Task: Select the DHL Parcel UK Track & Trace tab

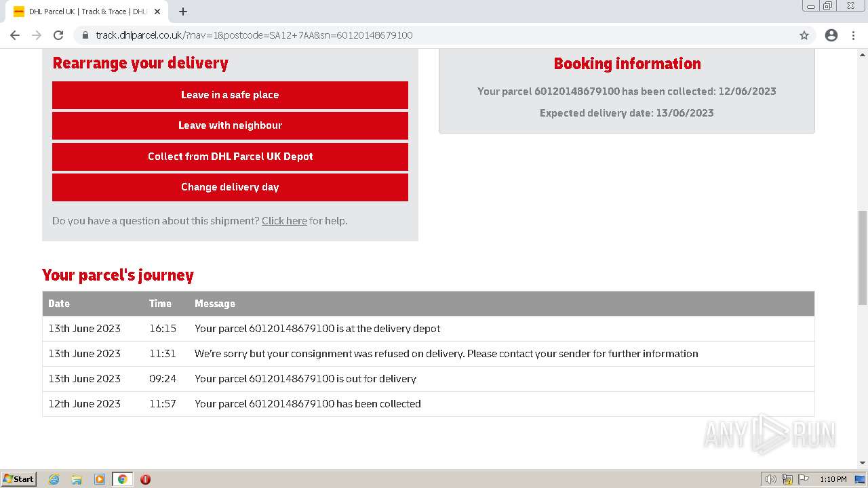Action: click(x=87, y=12)
